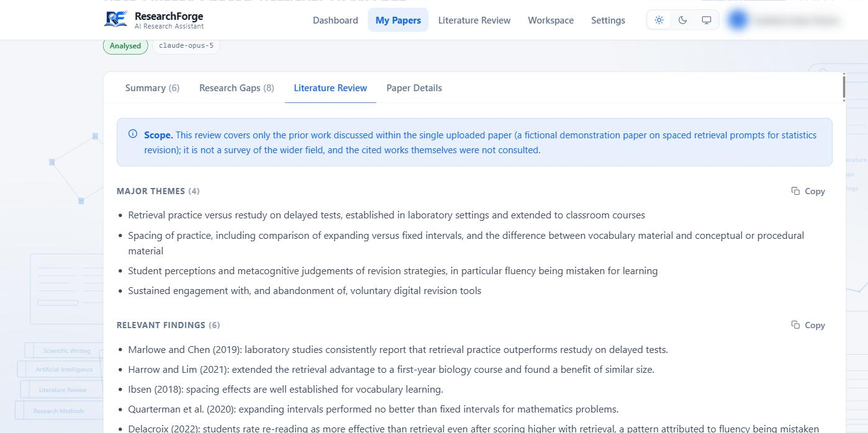The height and width of the screenshot is (433, 868).
Task: Click copy icon beside Major Themes
Action: pyautogui.click(x=795, y=191)
